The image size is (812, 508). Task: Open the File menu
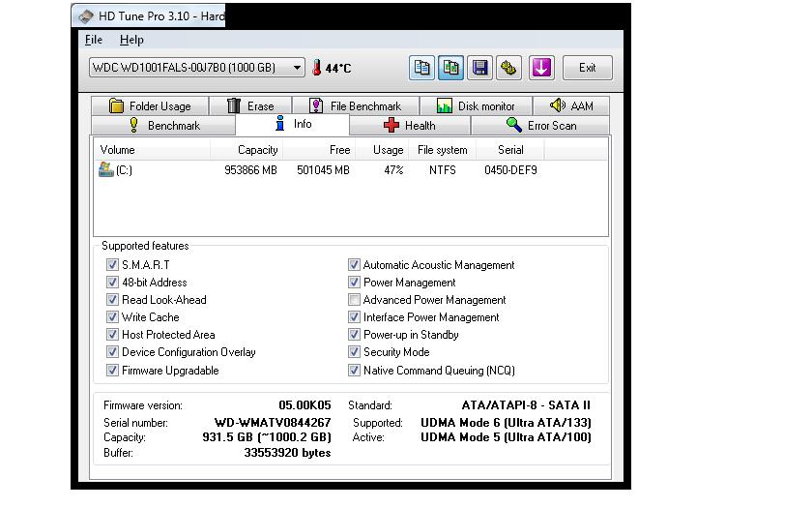[x=94, y=40]
